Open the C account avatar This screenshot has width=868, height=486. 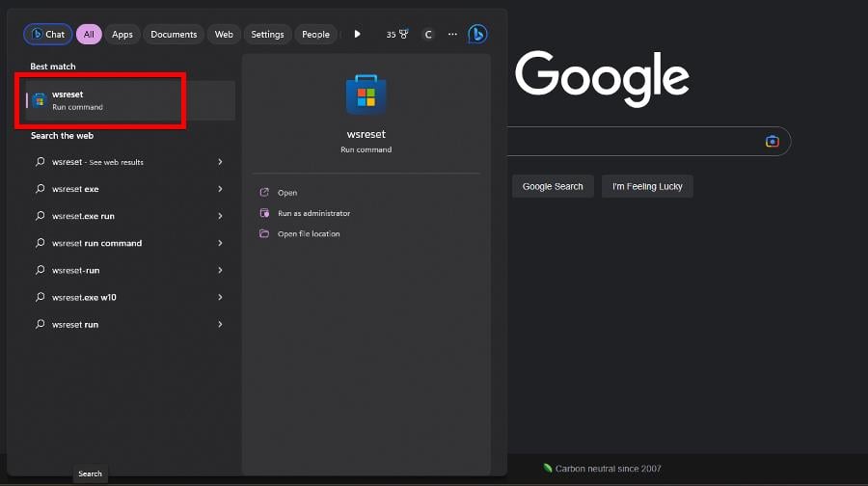[x=428, y=35]
